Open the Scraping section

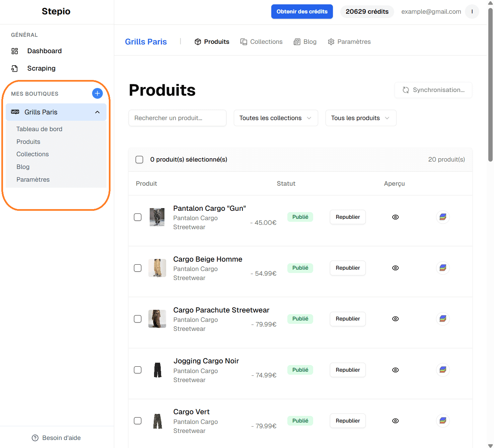(x=41, y=68)
